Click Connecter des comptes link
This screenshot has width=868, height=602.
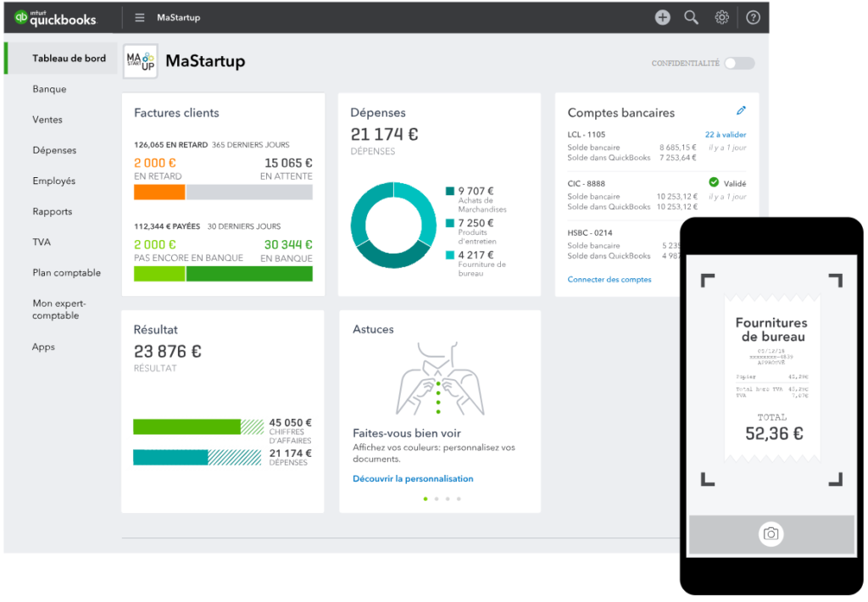coord(609,280)
